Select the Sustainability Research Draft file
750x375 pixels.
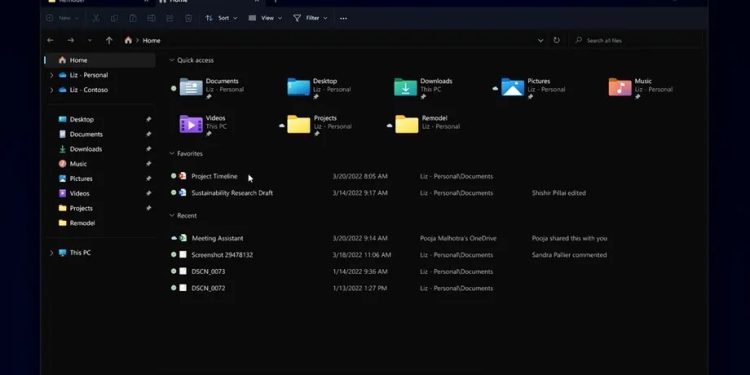click(232, 193)
